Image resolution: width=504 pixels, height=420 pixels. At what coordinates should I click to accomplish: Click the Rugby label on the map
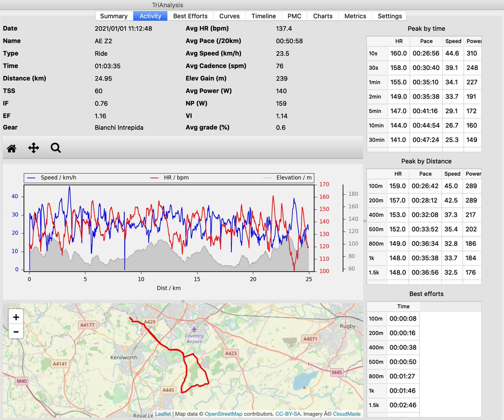pos(348,326)
